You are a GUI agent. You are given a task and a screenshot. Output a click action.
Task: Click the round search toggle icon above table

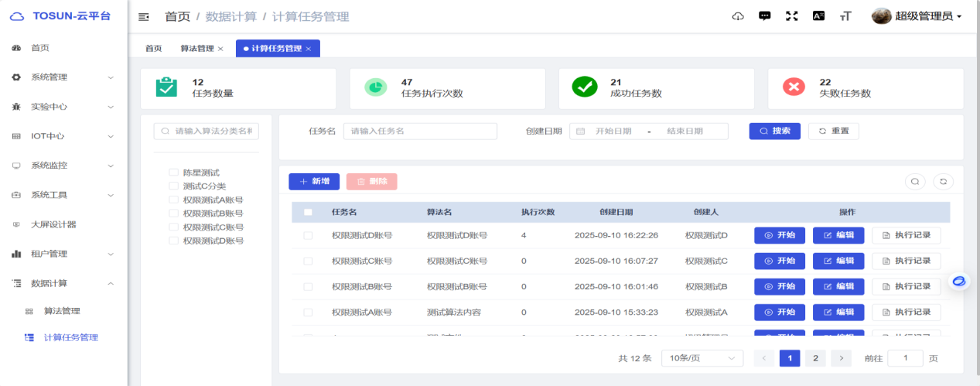pyautogui.click(x=915, y=182)
